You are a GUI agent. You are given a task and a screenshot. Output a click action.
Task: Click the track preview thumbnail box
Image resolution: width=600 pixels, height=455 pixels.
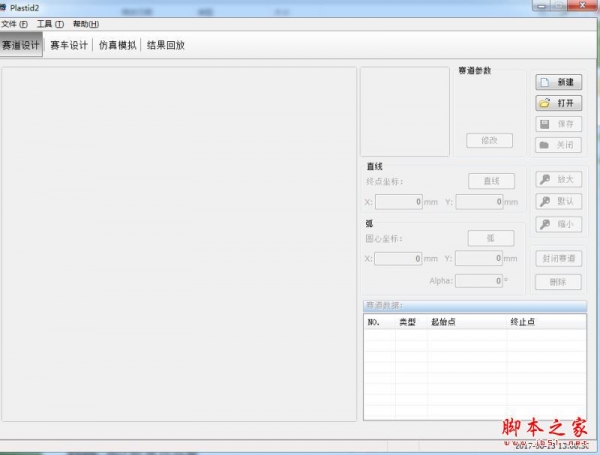point(405,112)
